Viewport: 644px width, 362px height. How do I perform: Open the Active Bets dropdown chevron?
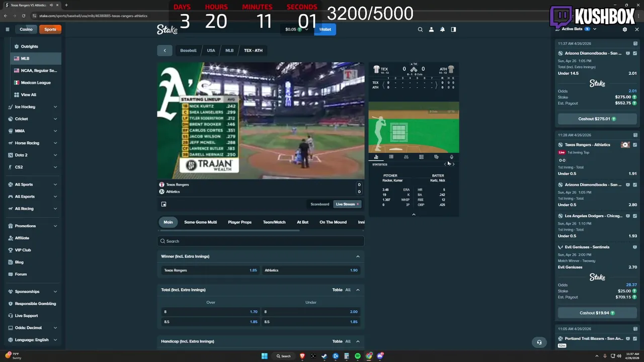point(595,29)
